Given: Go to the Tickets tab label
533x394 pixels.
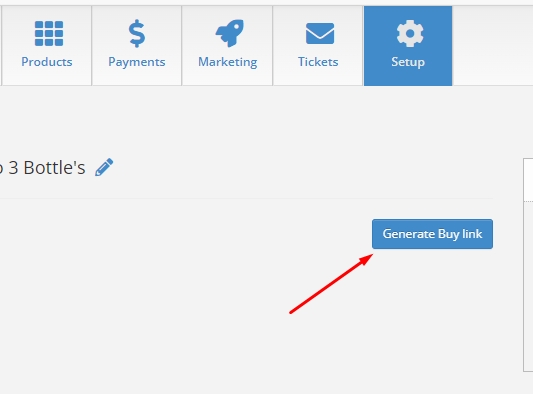Looking at the screenshot, I should [x=318, y=62].
